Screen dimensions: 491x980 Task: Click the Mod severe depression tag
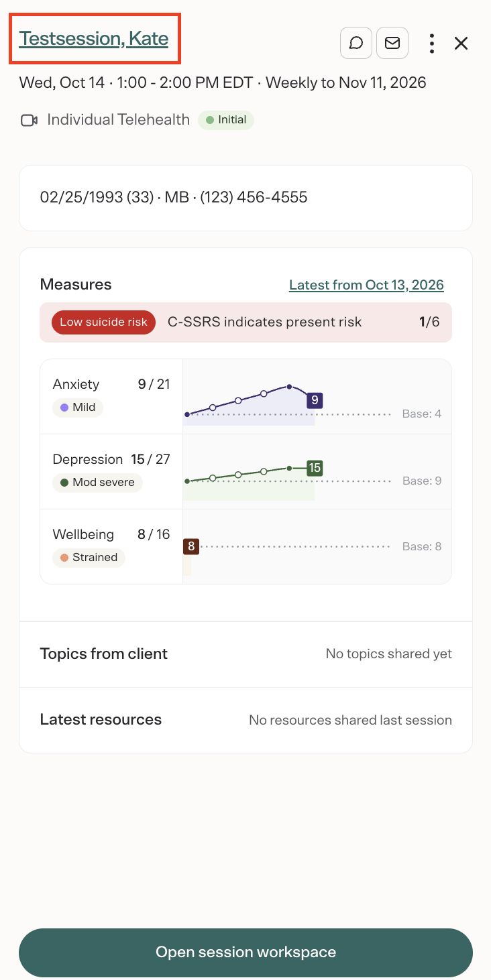pos(97,483)
